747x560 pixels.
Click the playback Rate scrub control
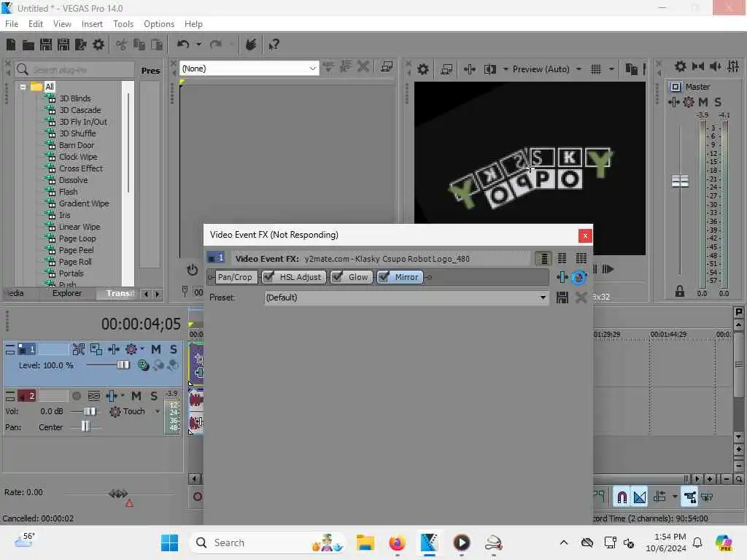click(x=118, y=494)
